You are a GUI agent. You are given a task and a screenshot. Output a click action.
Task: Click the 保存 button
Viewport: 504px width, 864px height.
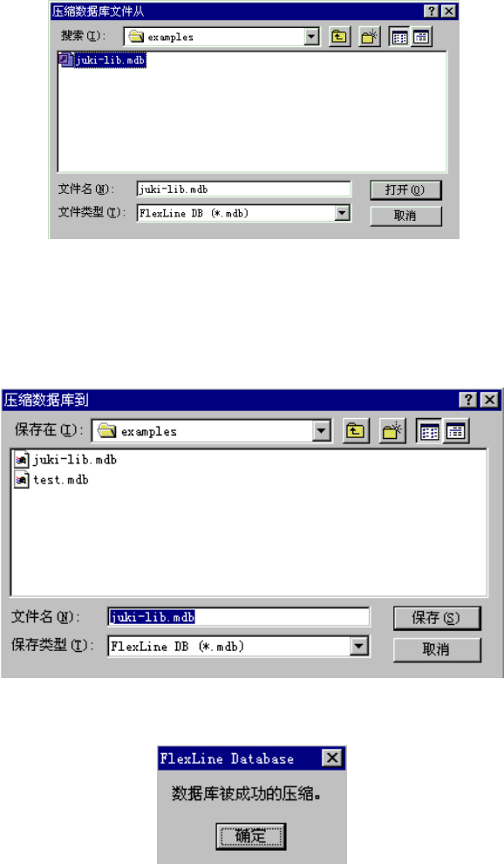click(437, 618)
